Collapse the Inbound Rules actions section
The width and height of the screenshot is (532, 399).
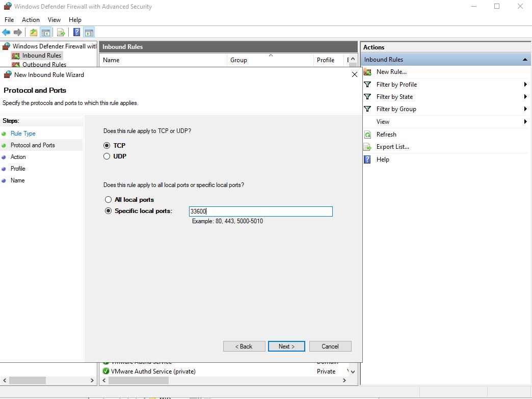coord(525,60)
